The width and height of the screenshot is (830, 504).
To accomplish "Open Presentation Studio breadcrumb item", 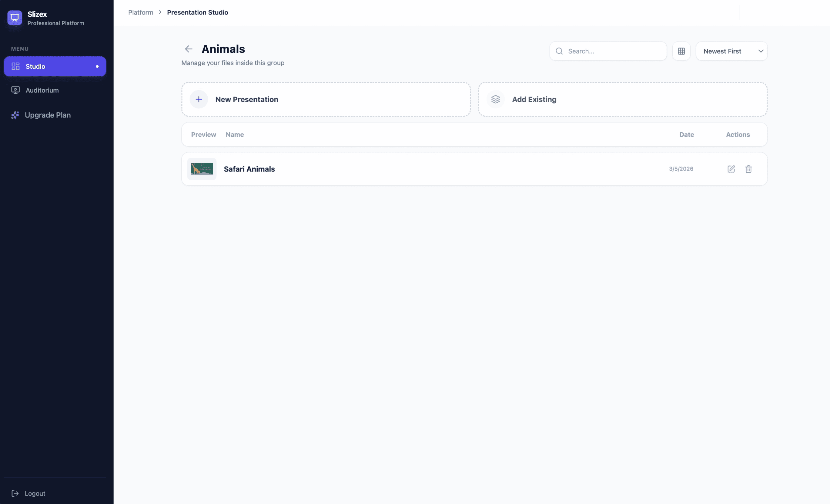I will pos(197,12).
